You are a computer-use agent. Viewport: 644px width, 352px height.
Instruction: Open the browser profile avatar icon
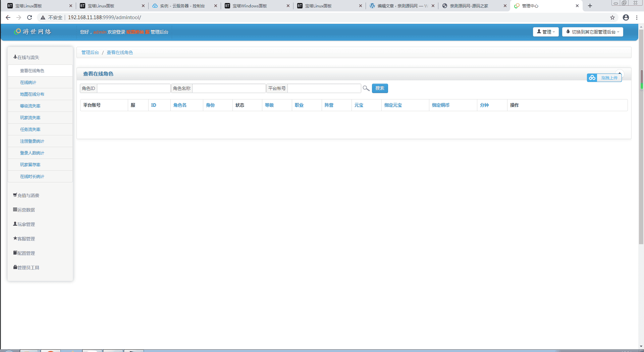[x=626, y=17]
